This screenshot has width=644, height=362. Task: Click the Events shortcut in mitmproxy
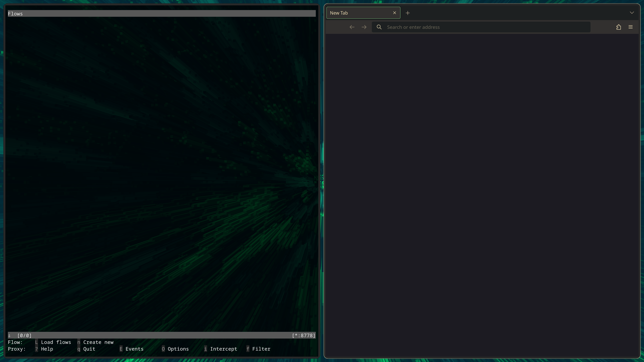pyautogui.click(x=131, y=349)
